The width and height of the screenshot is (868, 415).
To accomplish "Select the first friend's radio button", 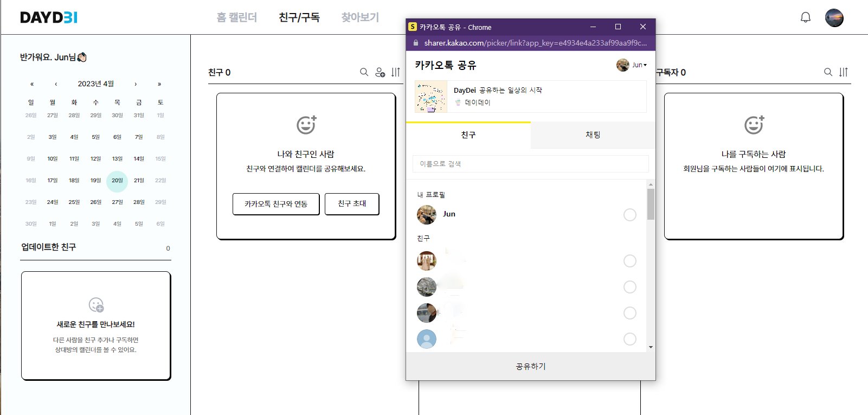I will pos(630,261).
